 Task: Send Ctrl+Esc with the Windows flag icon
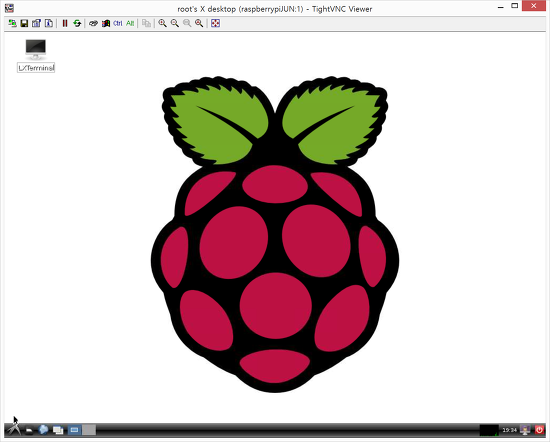pyautogui.click(x=106, y=23)
